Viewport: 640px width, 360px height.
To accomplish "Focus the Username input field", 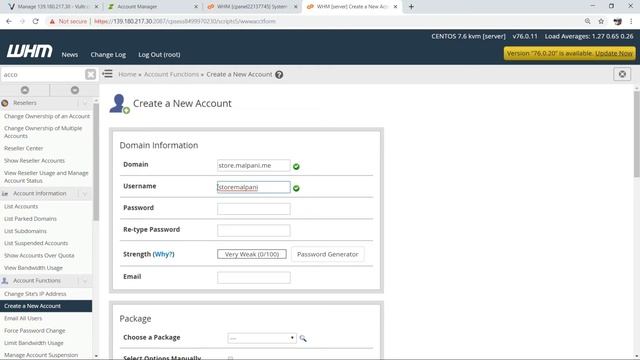I will [253, 187].
